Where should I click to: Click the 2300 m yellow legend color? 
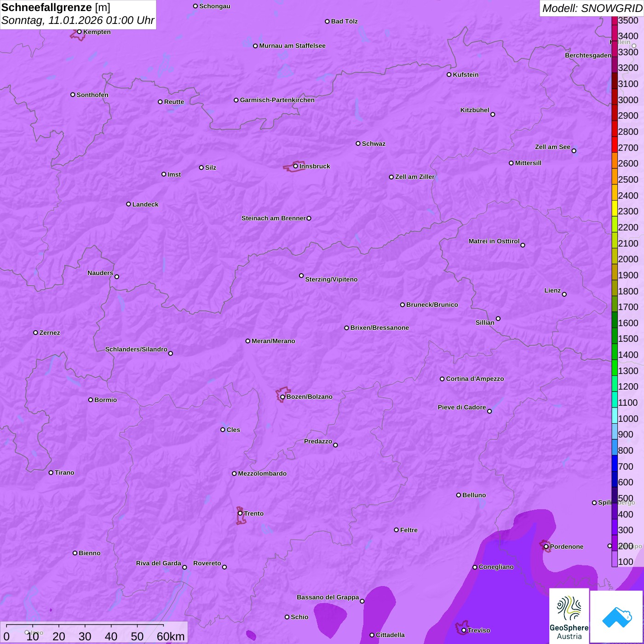[x=615, y=208]
